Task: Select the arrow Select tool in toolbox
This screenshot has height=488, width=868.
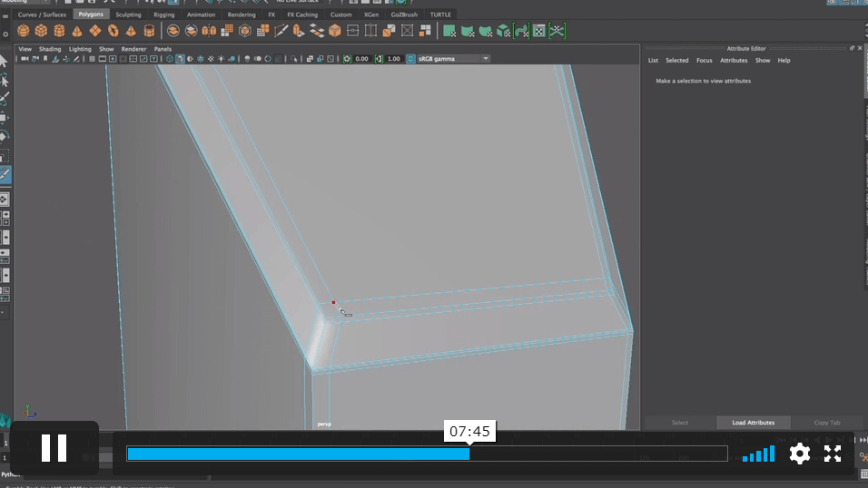Action: [x=5, y=61]
